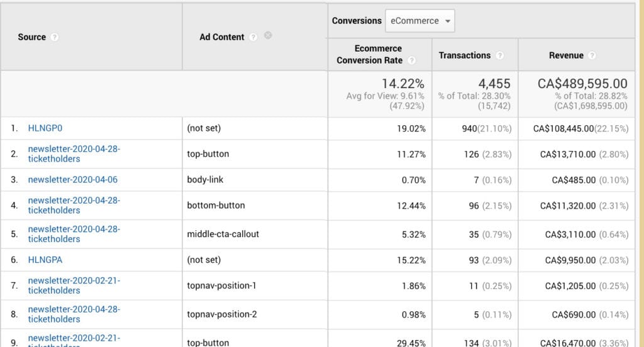Click help icon beside Revenue header
This screenshot has width=644, height=347.
tap(592, 55)
